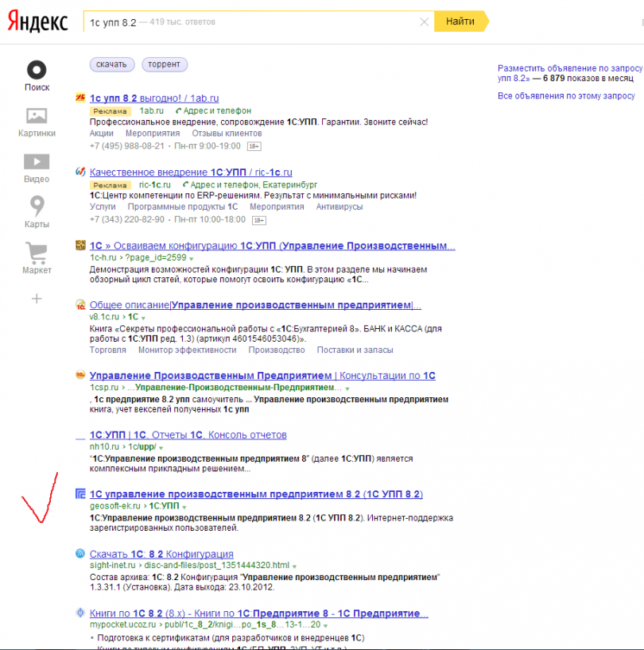Open Мероприятия sitelink under 1ab.ru ad
The image size is (644, 650).
point(153,133)
